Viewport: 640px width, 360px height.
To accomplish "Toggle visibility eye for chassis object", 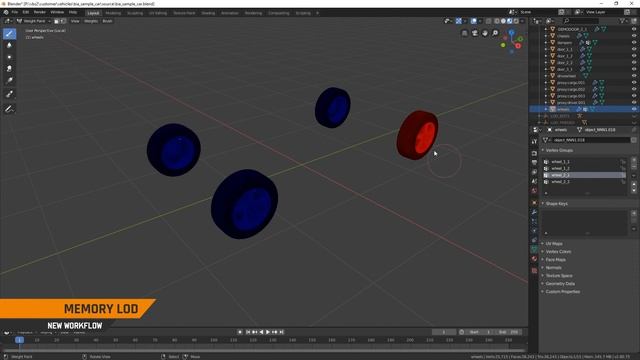I will point(634,36).
